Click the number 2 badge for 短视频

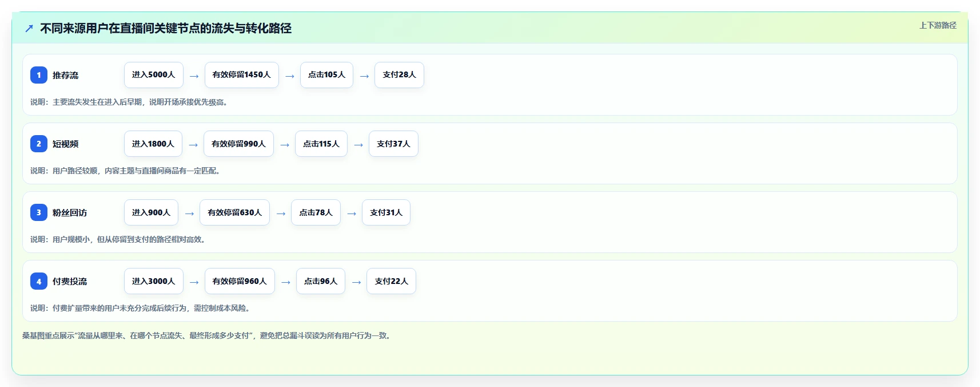39,144
